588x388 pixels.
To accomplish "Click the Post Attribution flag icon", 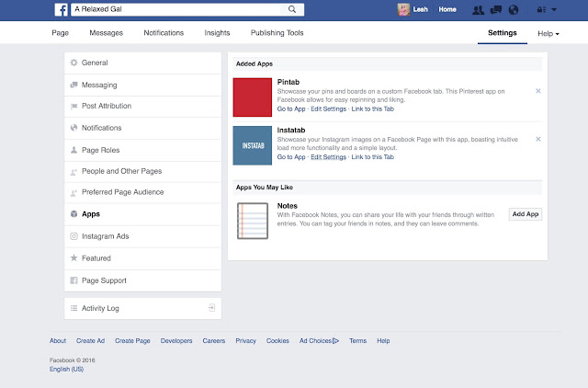I will (x=73, y=106).
